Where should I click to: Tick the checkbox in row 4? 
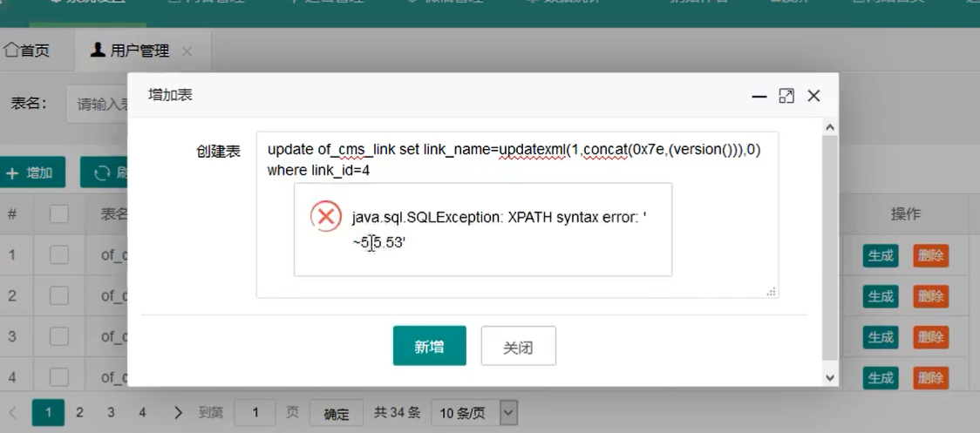point(59,376)
